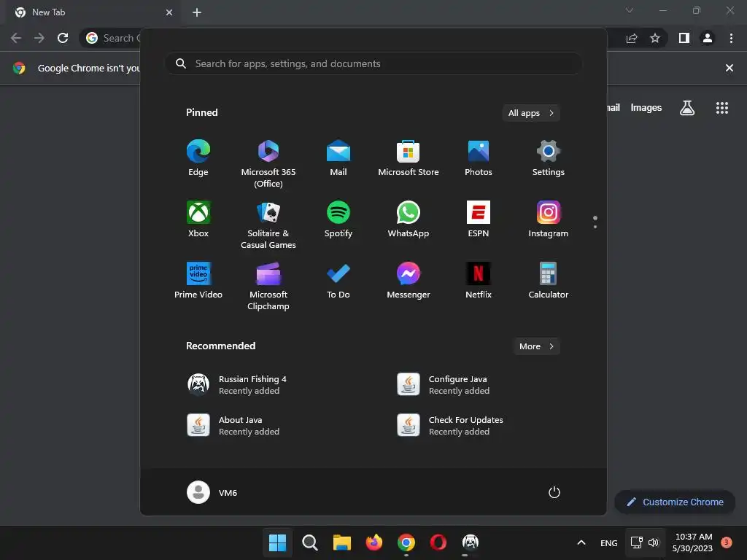Launch Netflix from pinned apps
The height and width of the screenshot is (560, 747).
click(x=479, y=281)
